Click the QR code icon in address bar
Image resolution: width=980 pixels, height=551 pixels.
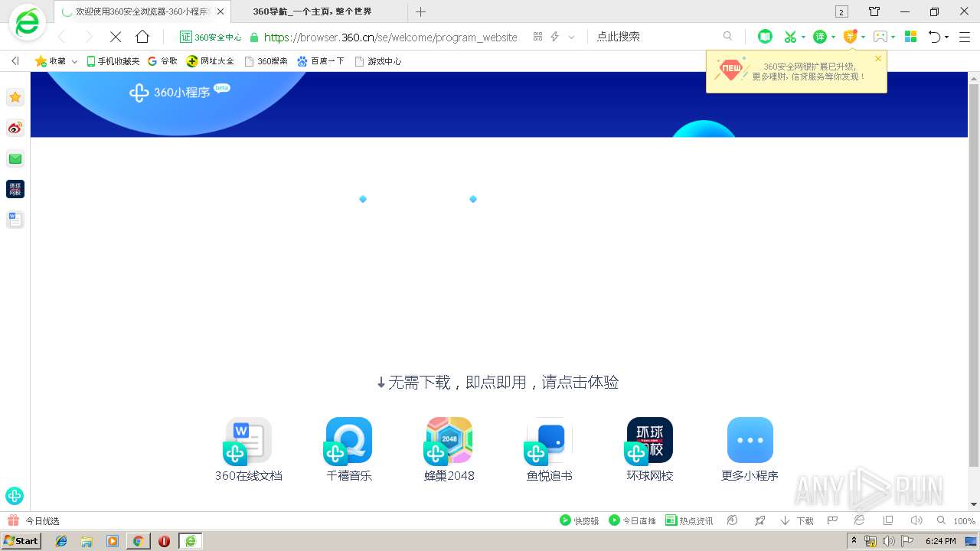[537, 37]
